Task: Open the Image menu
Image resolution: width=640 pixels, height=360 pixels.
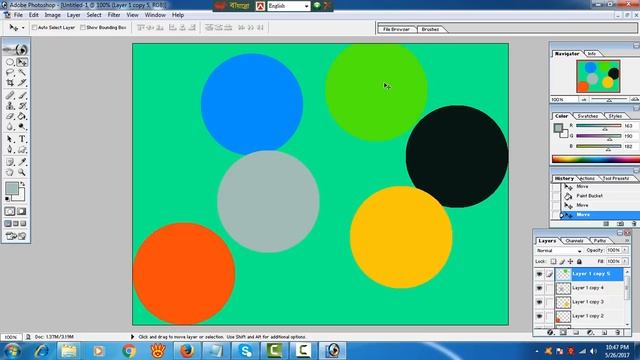Action: [52, 15]
